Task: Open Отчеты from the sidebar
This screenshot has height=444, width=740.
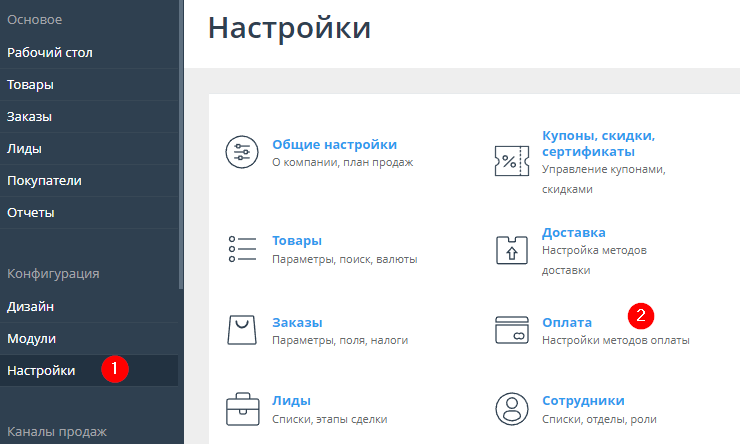Action: click(x=31, y=212)
